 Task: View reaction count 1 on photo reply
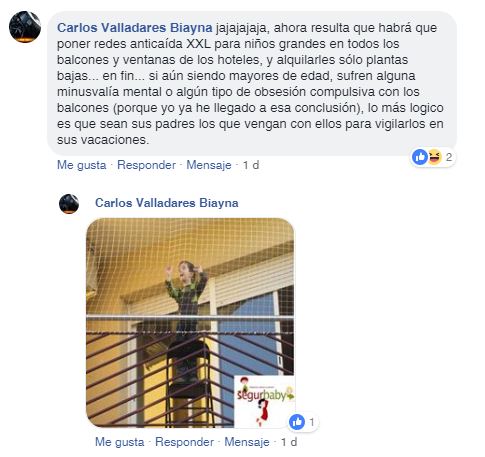coord(312,422)
